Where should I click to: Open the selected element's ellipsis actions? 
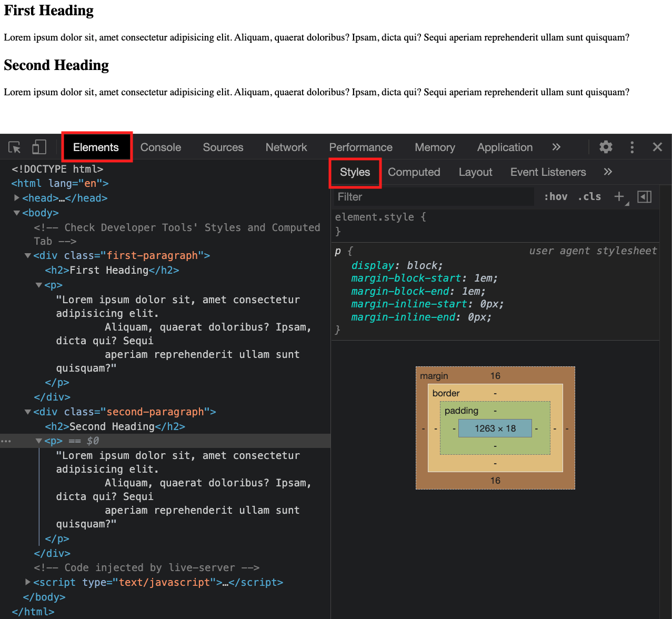tap(6, 441)
